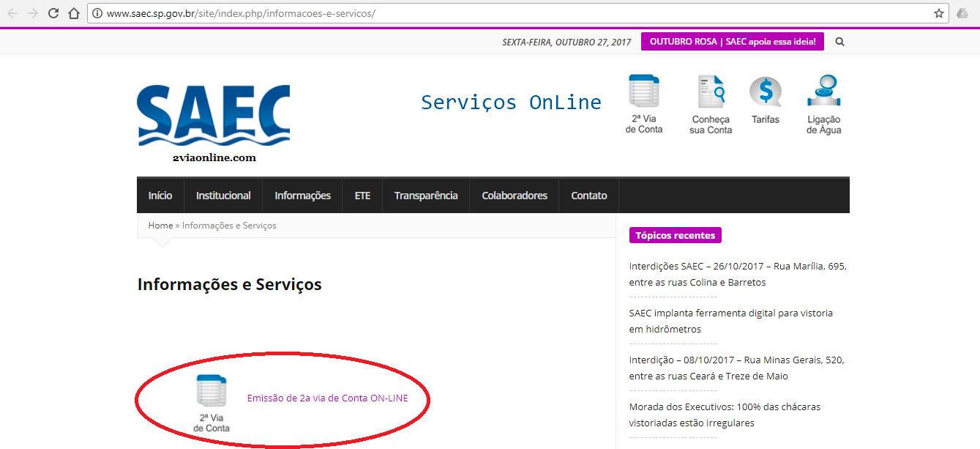Click Home in the breadcrumb trail
The height and width of the screenshot is (449, 980).
(x=160, y=225)
